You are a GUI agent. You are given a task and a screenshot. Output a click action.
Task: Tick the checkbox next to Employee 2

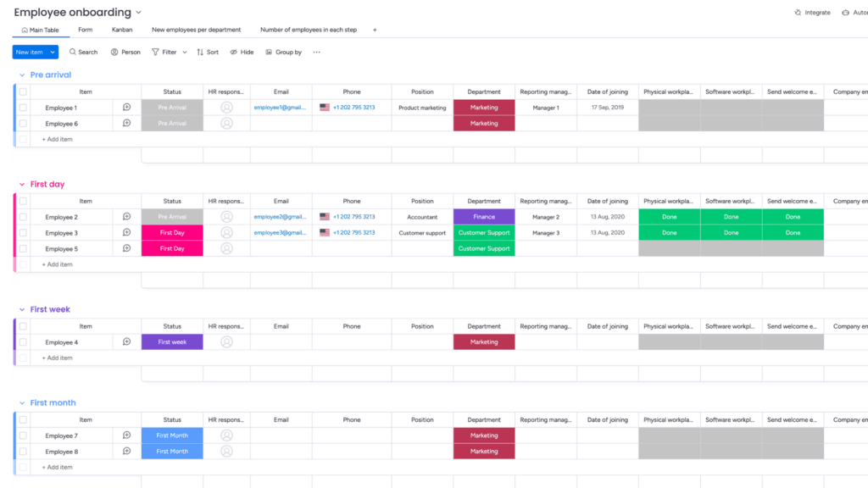click(x=23, y=217)
